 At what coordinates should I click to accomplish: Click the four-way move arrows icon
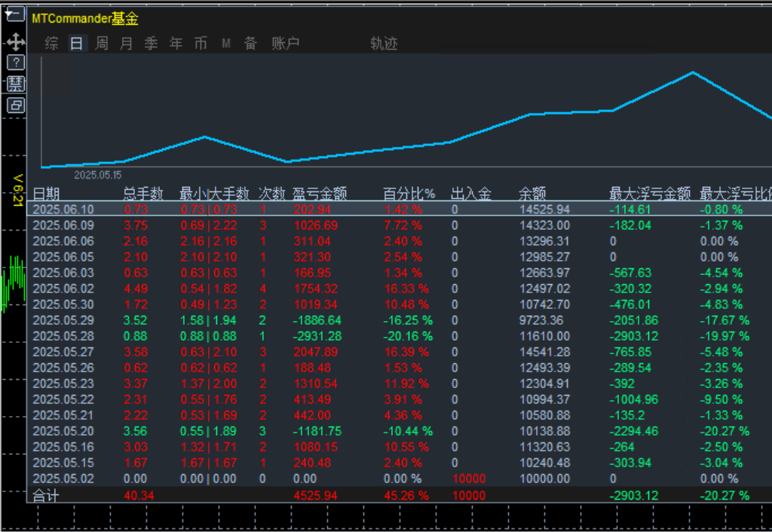[15, 40]
